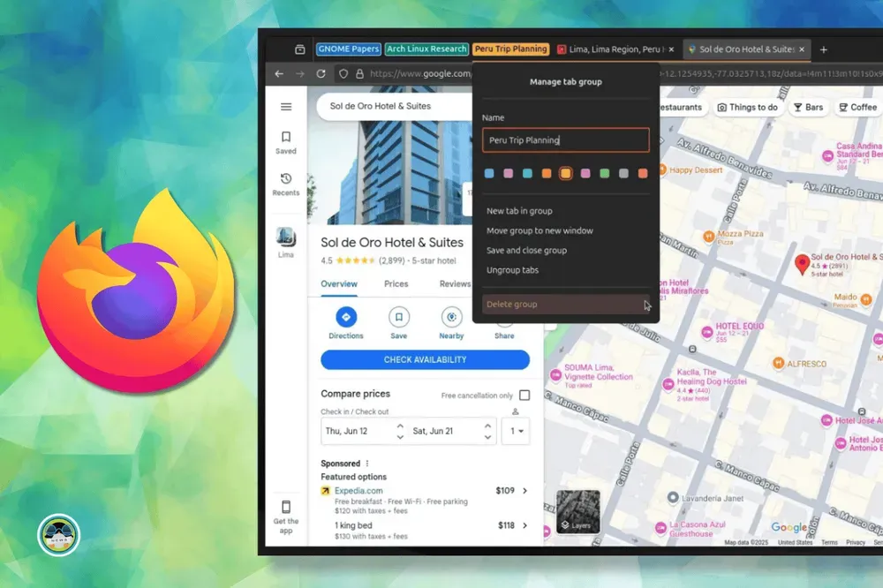Click the Things to do filter chip
The height and width of the screenshot is (588, 883).
pos(747,107)
